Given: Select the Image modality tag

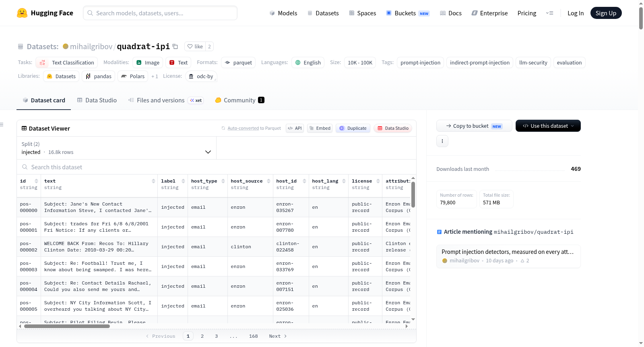Looking at the screenshot, I should point(148,62).
